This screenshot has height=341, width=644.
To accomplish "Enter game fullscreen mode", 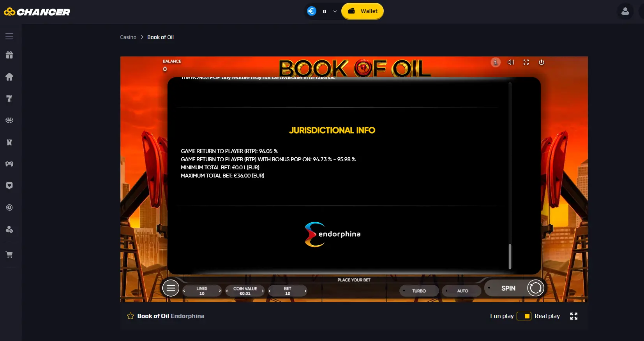I will tap(526, 62).
